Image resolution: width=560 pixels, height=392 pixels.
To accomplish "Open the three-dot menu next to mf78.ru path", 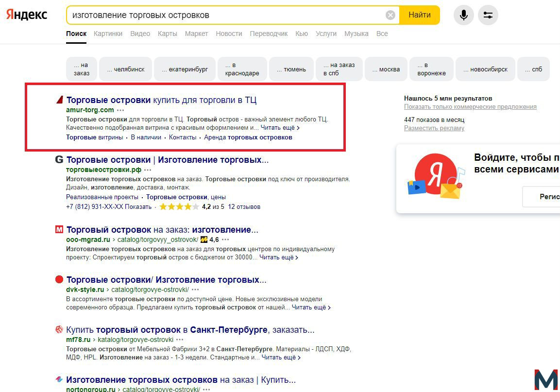I will (180, 340).
